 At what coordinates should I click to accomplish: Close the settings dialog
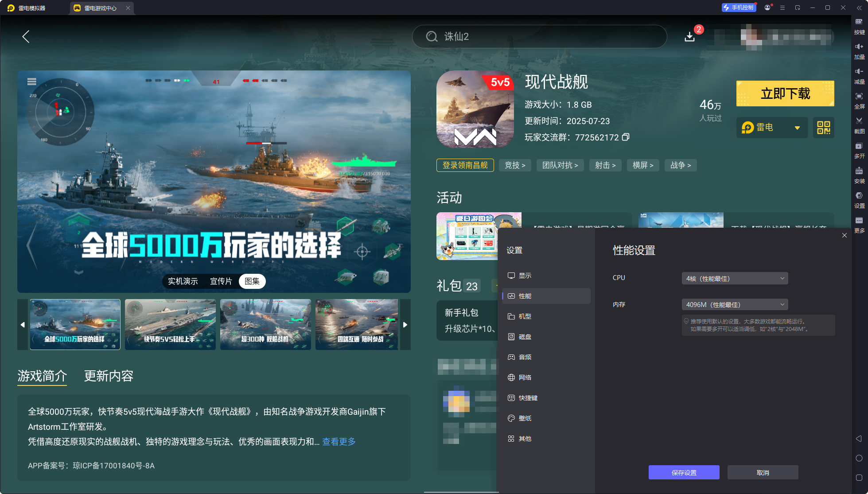click(845, 235)
